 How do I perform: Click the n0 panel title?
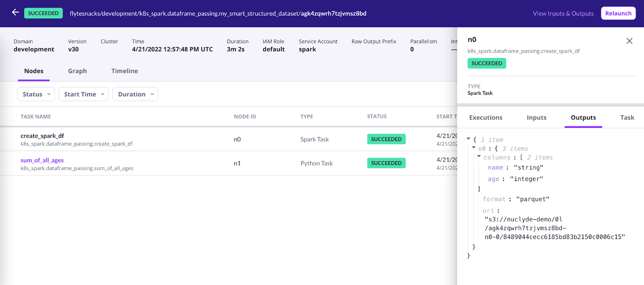pos(472,40)
